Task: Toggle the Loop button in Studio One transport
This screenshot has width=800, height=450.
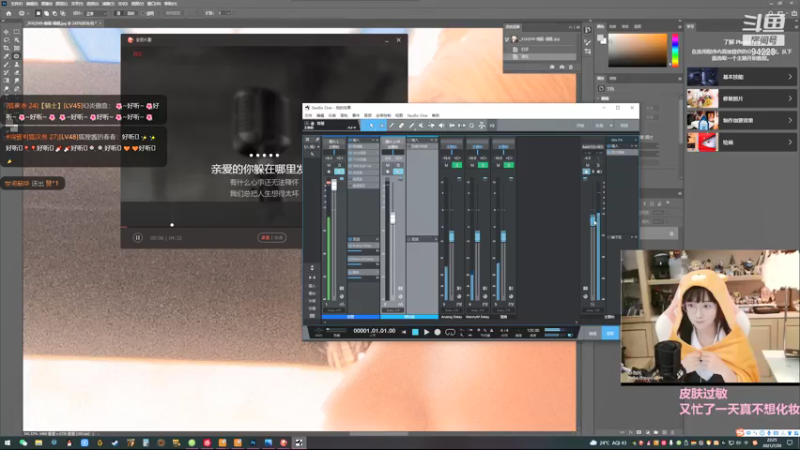Action: coord(450,332)
